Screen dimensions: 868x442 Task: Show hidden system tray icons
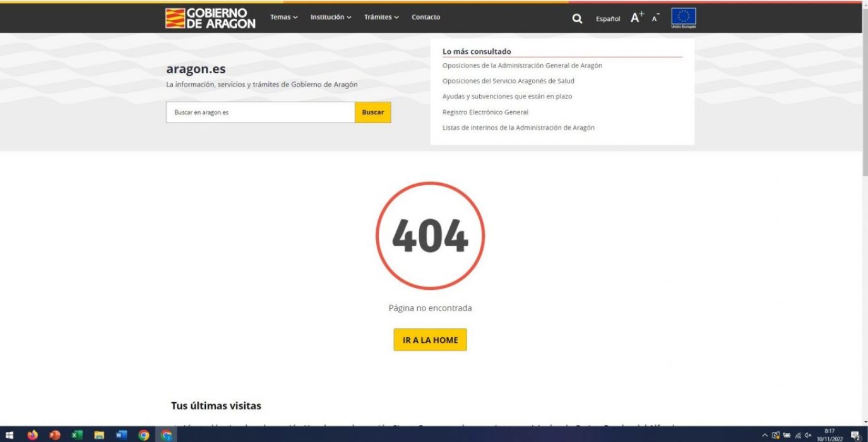point(765,435)
